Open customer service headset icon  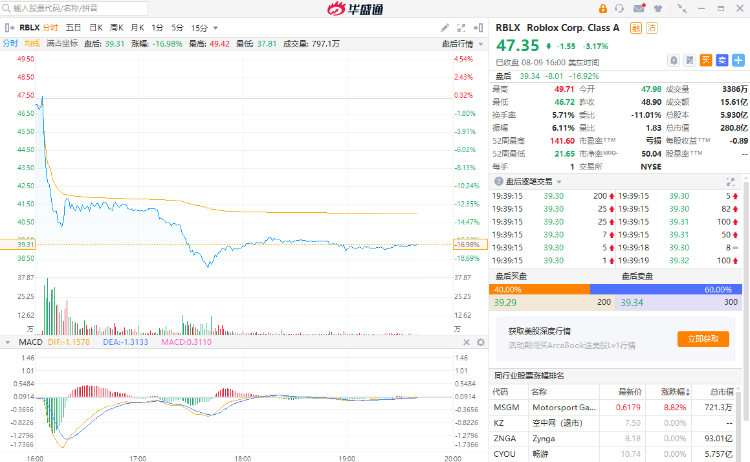coord(619,8)
